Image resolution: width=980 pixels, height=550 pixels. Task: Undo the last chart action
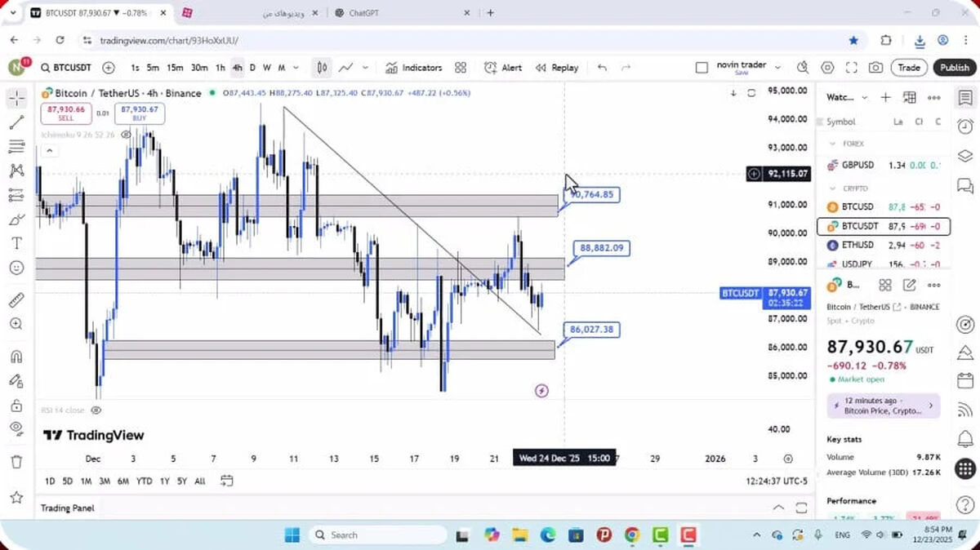click(x=602, y=68)
